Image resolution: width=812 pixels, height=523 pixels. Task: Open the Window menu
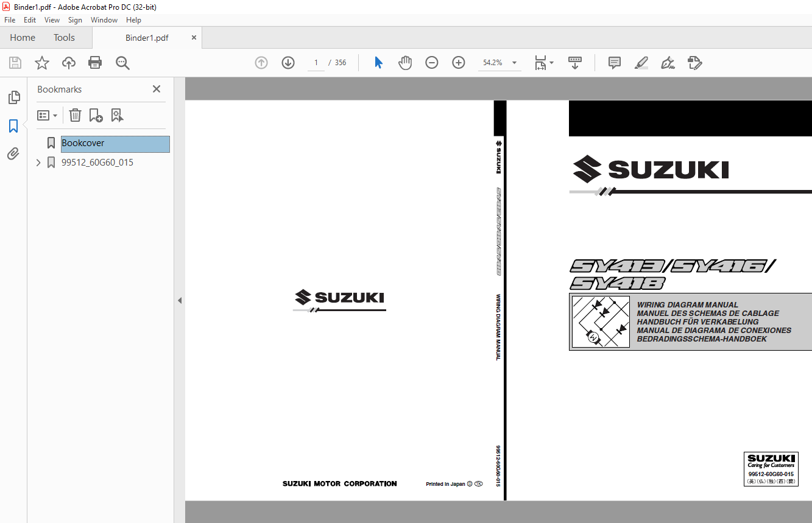[x=104, y=20]
